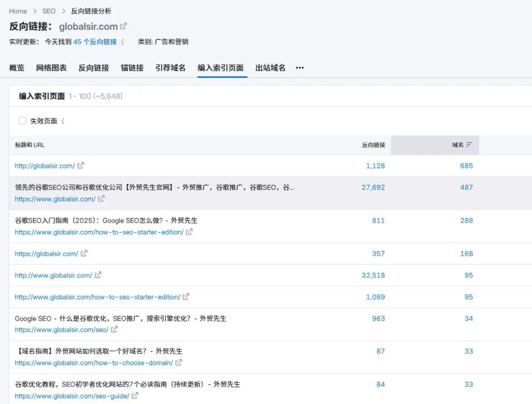Click the sort icon in the 域名 column header
Screen dimensions: 532x404
(469, 145)
